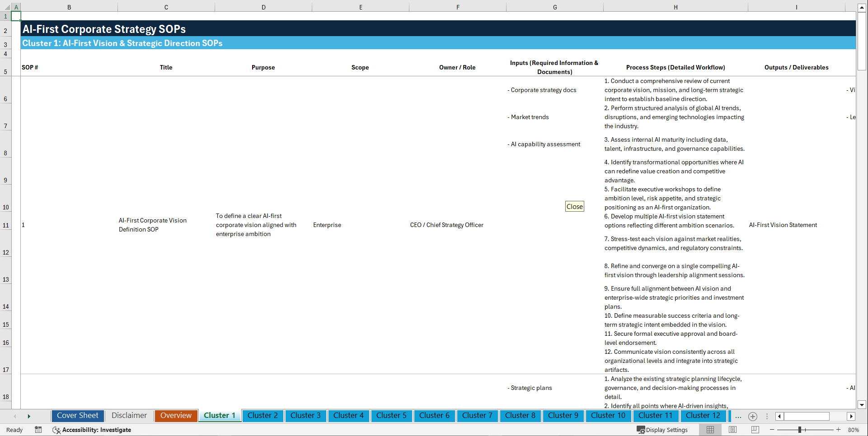
Task: Add a new worksheet with the plus icon
Action: click(753, 416)
